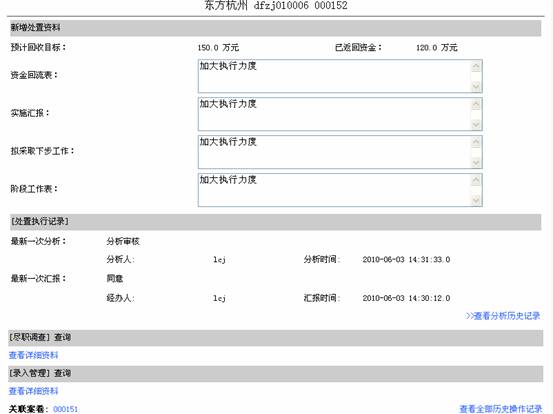This screenshot has height=414, width=553.
Task: Select the [处置执行记录] section header
Action: [275, 222]
